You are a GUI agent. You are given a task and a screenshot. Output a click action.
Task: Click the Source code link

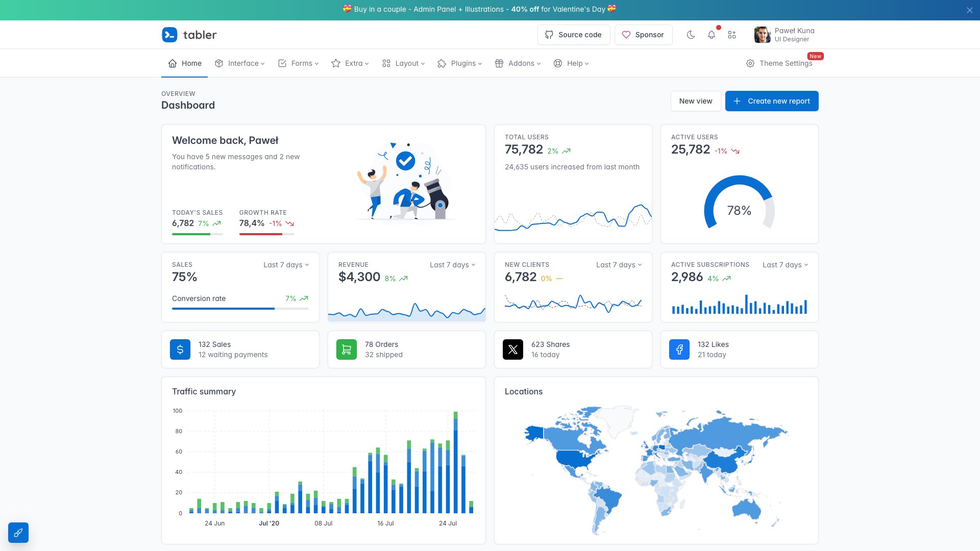coord(574,35)
